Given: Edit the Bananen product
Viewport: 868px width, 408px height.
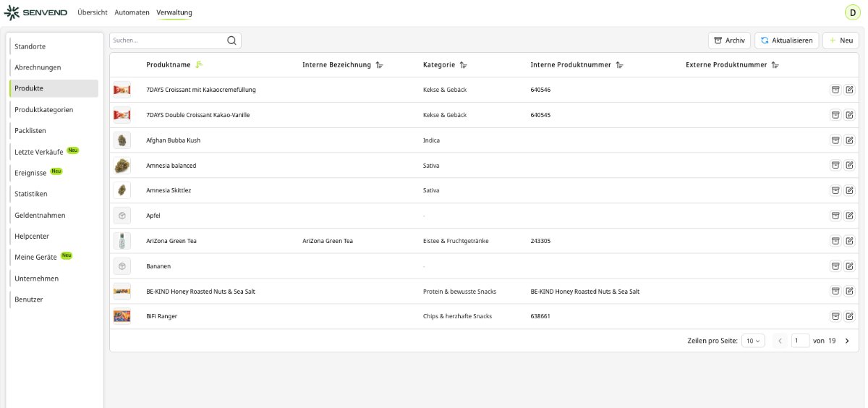Looking at the screenshot, I should click(849, 266).
